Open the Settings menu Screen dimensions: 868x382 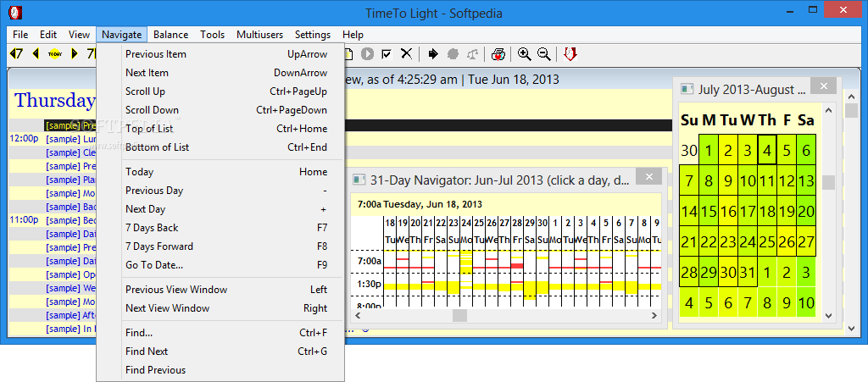[313, 34]
